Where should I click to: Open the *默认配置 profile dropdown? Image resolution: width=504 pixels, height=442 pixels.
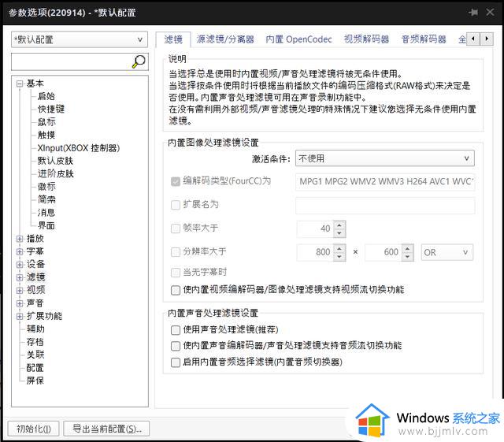point(80,39)
